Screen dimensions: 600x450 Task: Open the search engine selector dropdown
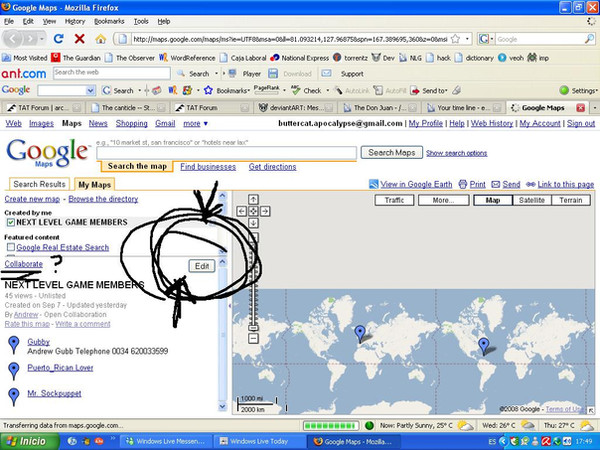pos(492,39)
